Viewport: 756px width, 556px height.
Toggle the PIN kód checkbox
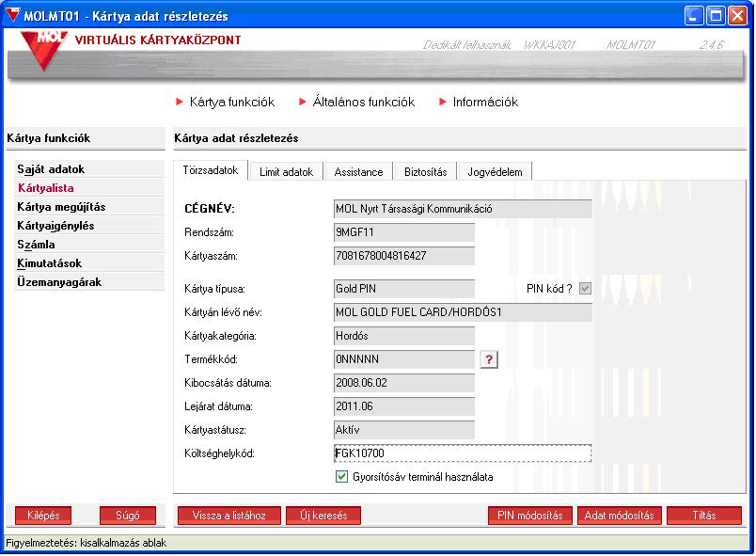[x=585, y=289]
